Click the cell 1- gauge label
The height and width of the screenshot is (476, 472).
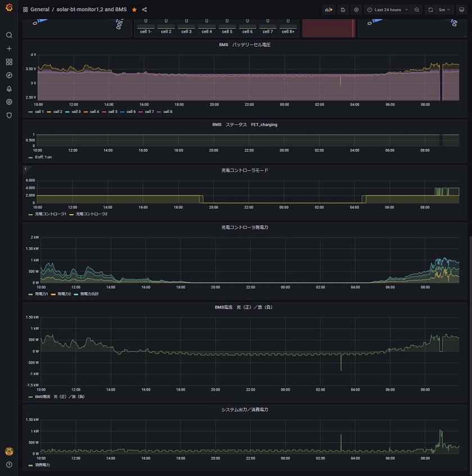(146, 31)
